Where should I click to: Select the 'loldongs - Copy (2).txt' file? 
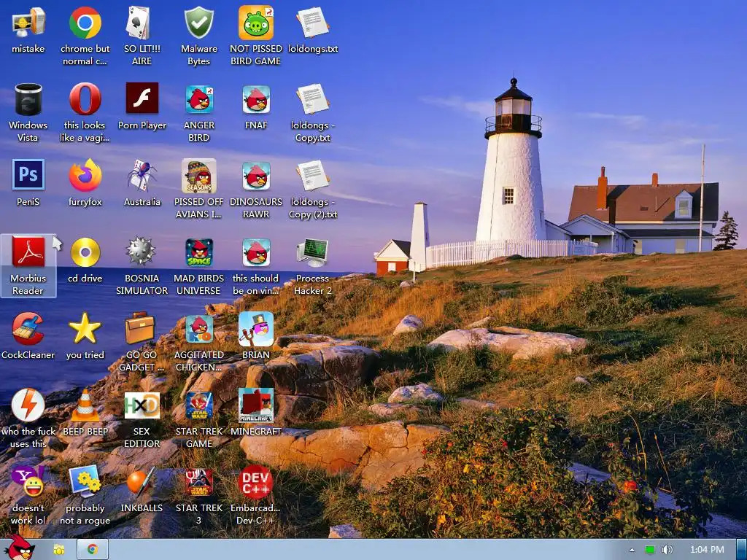pos(312,175)
